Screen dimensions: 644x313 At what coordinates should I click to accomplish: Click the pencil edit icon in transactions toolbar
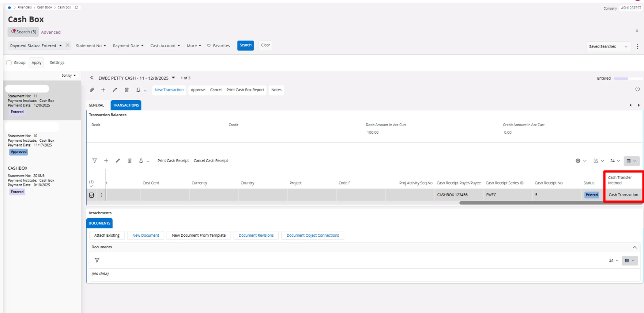click(118, 161)
